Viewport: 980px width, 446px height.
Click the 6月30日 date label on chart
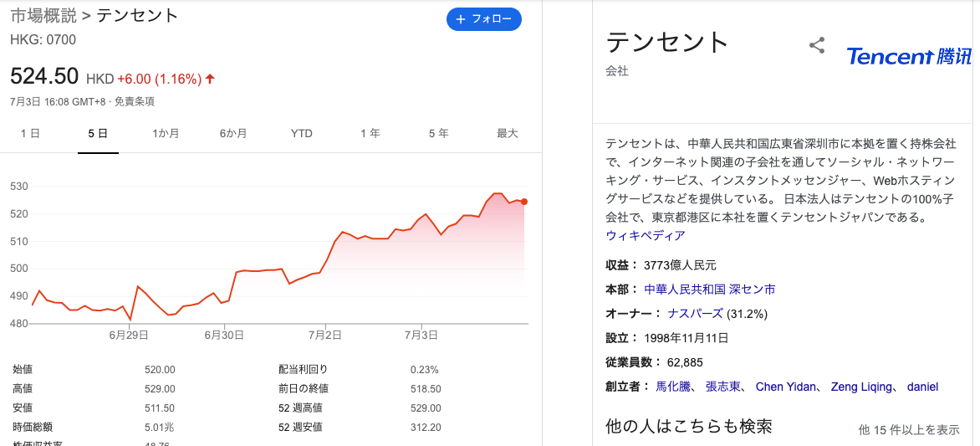[224, 336]
